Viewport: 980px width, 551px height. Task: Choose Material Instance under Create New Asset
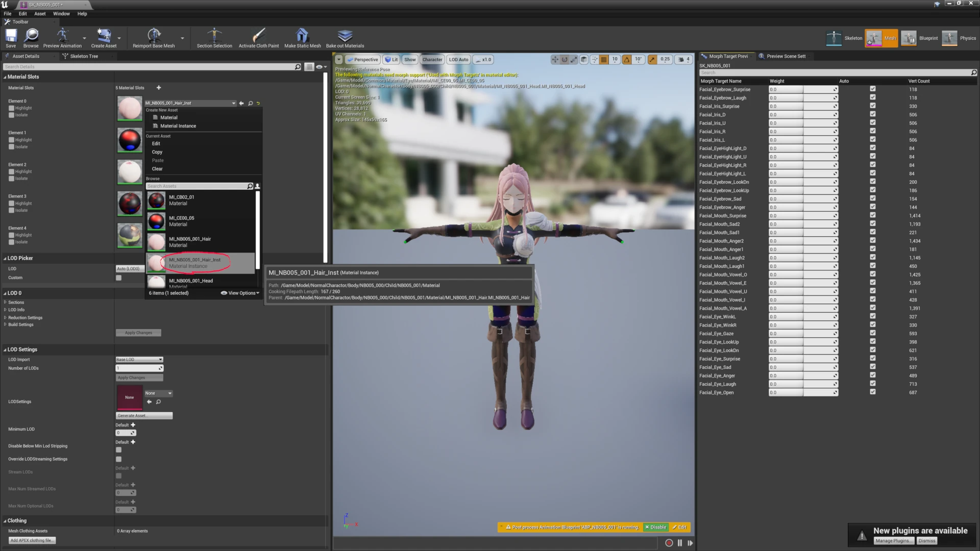click(178, 126)
